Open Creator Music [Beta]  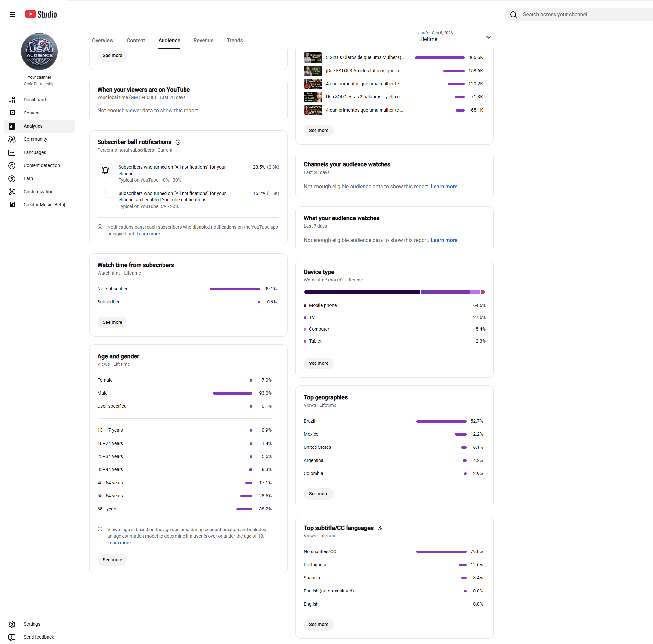click(39, 205)
